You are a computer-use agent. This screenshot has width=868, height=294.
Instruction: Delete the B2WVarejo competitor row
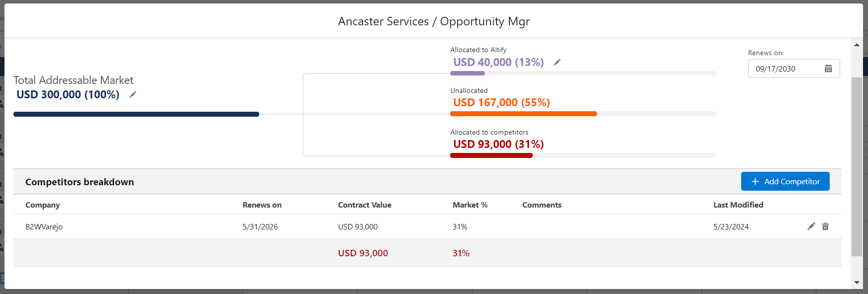pyautogui.click(x=825, y=226)
